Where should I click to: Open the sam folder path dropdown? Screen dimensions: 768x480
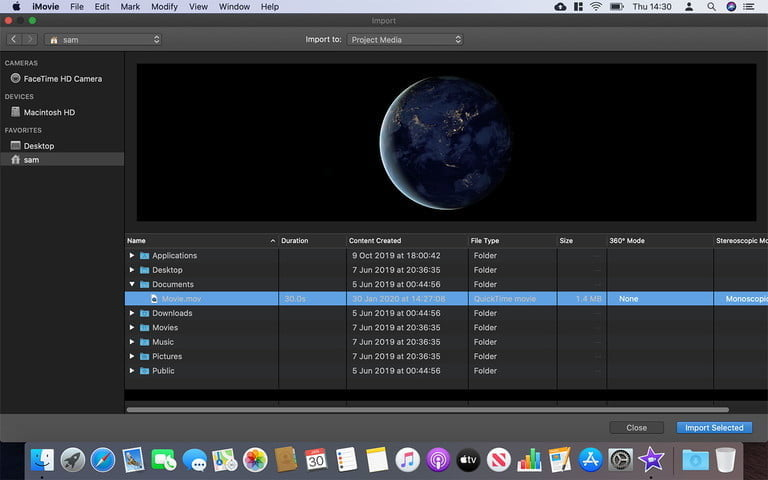[103, 40]
